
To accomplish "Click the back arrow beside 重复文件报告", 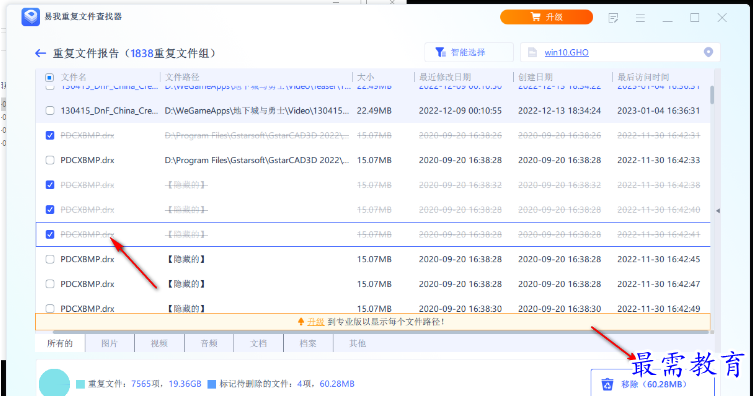I will click(x=40, y=53).
